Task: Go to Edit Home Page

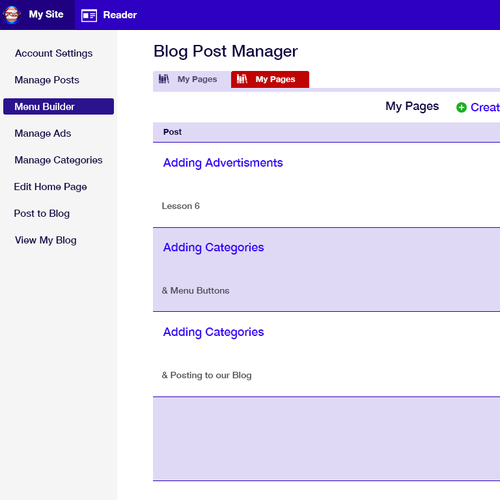Action: 50,187
